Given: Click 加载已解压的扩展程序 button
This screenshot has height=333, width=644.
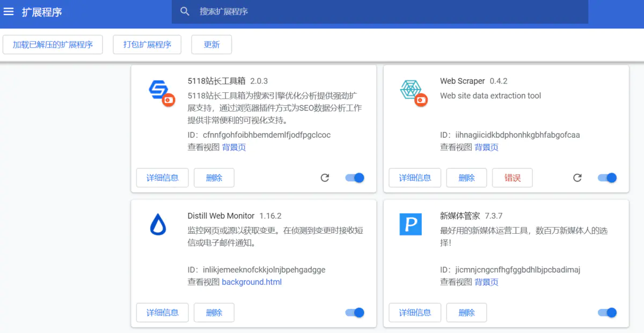Looking at the screenshot, I should (53, 45).
